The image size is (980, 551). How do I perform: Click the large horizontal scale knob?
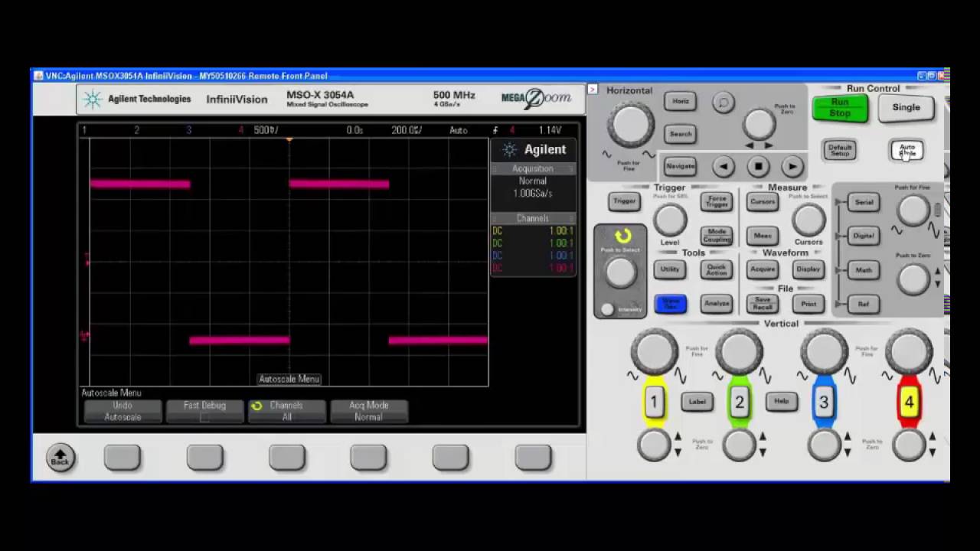point(630,124)
